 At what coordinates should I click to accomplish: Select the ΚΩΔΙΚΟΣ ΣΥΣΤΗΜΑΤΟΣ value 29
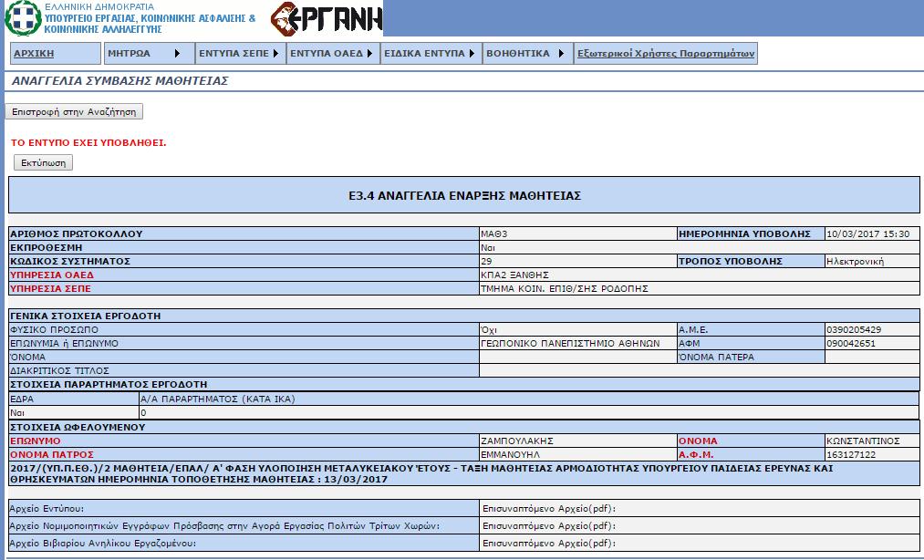pyautogui.click(x=486, y=261)
